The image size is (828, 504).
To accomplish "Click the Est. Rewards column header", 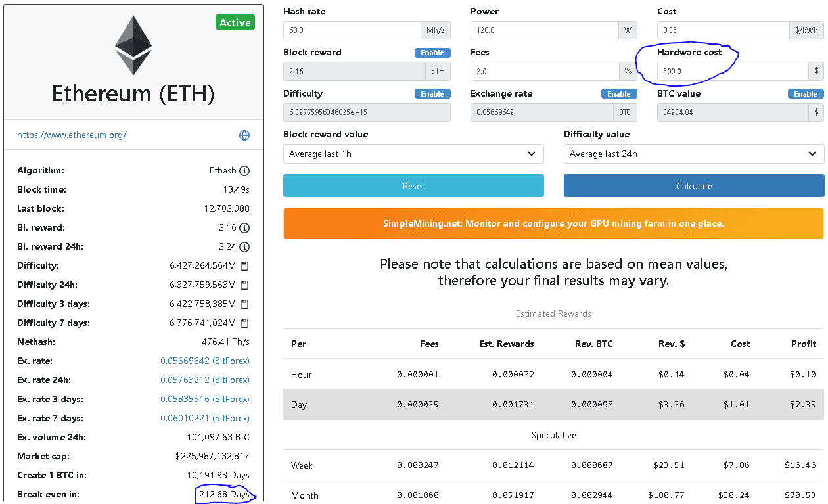I will tap(507, 344).
